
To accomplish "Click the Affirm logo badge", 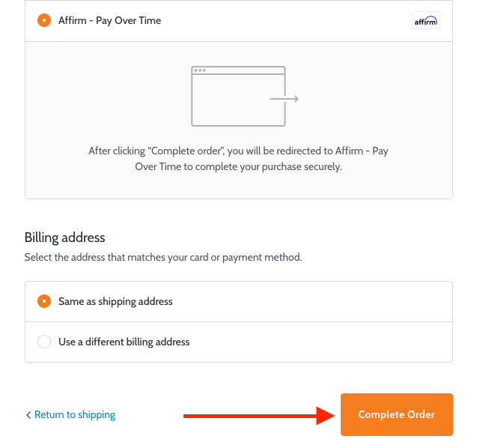I will pos(425,20).
